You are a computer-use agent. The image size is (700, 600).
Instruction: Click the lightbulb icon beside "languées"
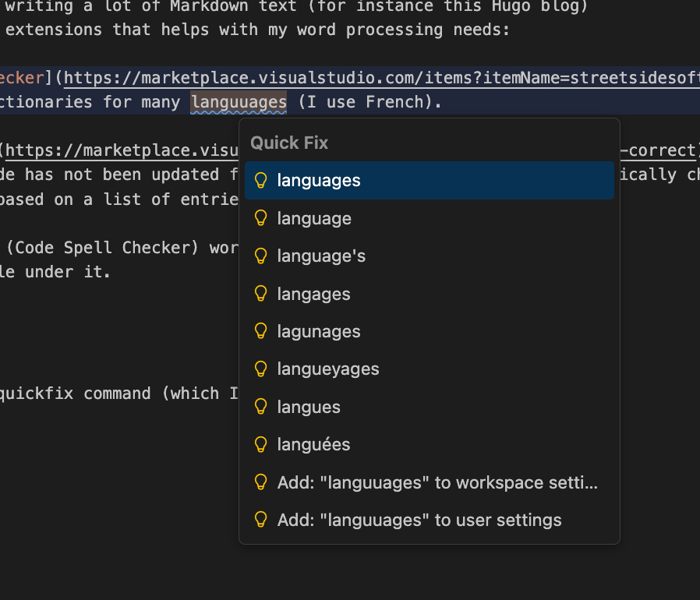pos(261,444)
